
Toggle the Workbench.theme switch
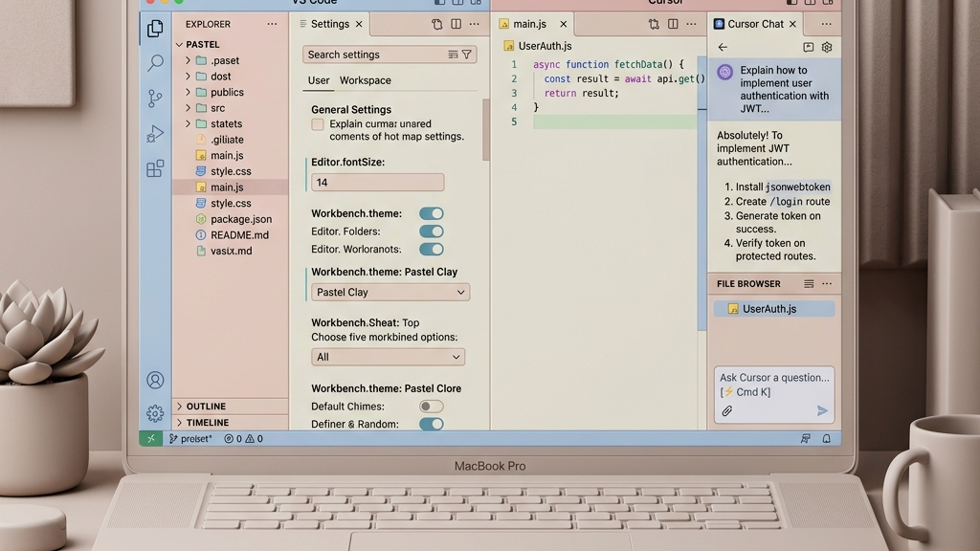(x=432, y=213)
